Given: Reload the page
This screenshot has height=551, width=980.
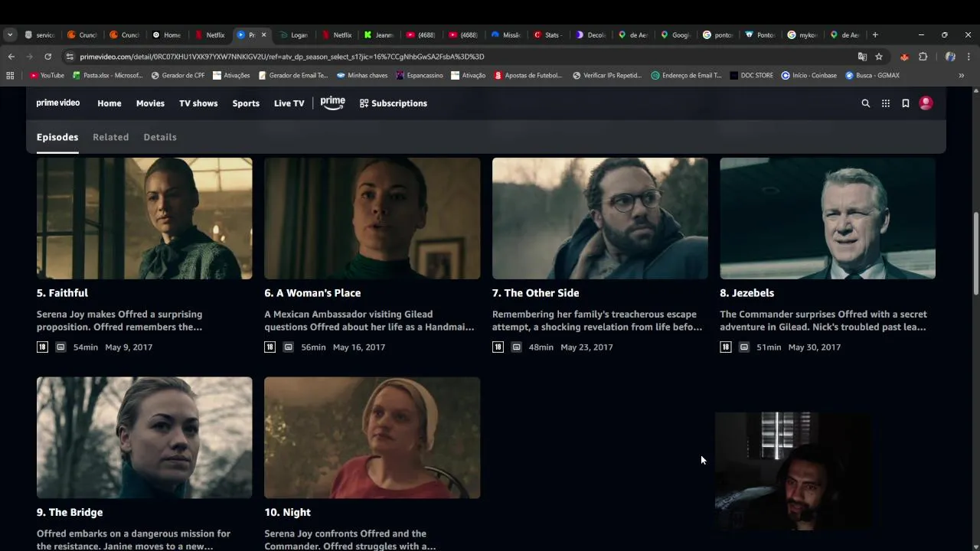Looking at the screenshot, I should click(x=47, y=57).
